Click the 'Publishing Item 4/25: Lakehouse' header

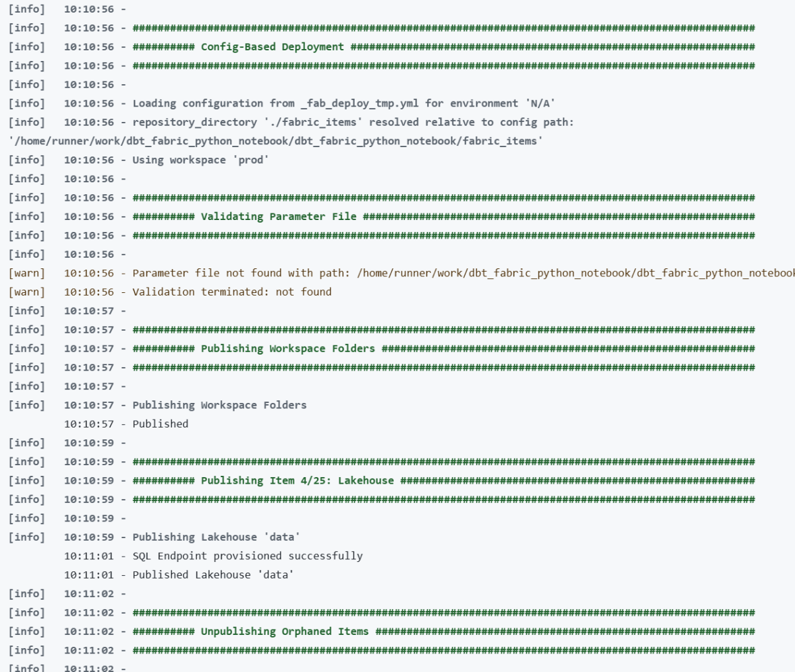[x=297, y=480]
